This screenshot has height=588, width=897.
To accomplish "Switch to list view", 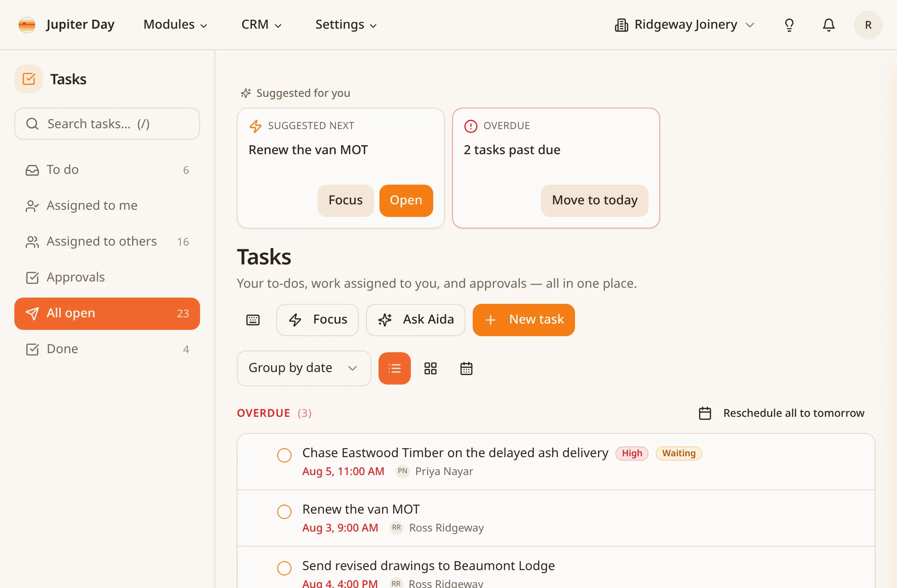I will [395, 368].
